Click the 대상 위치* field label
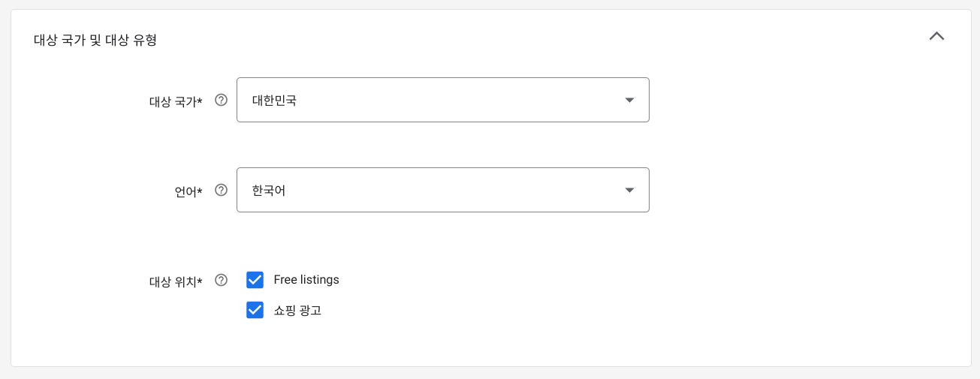Image resolution: width=980 pixels, height=379 pixels. pyautogui.click(x=176, y=282)
